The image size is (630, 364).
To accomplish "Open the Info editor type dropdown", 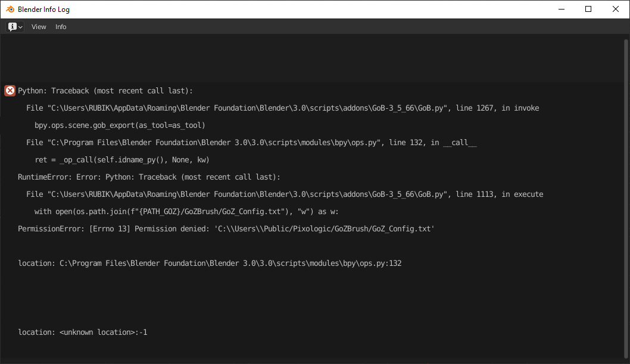I will point(15,27).
